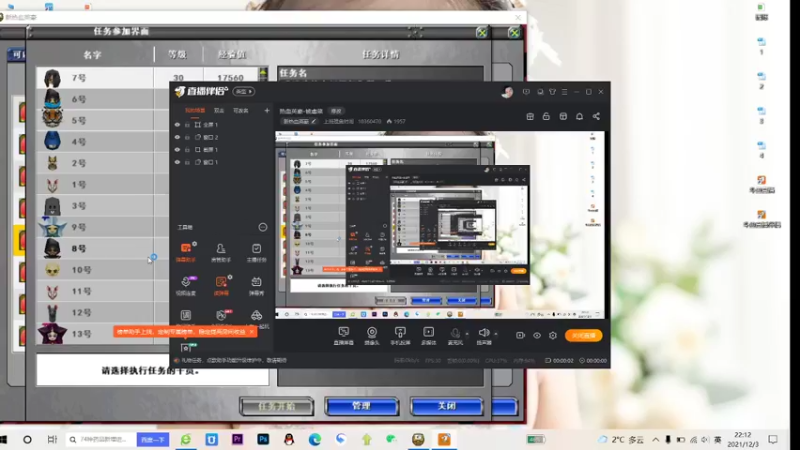Image resolution: width=800 pixels, height=450 pixels.
Task: Open the 视频连麦 tool in toolbox
Action: (186, 286)
